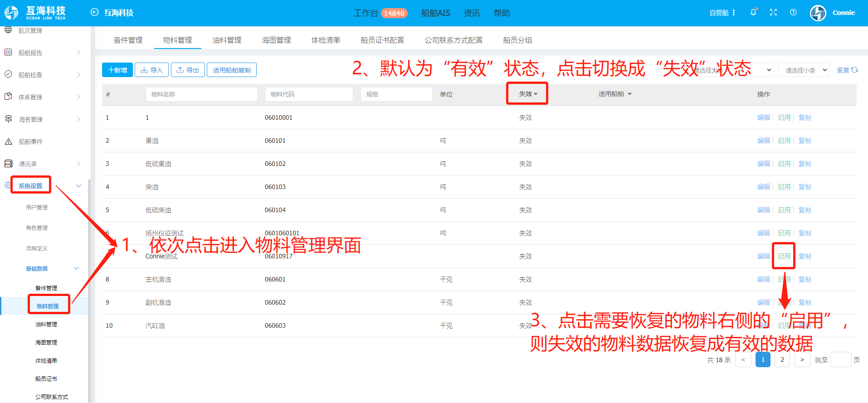Screen dimensions: 868x403
Task: Click 编辑 for the 重油 row
Action: [x=764, y=141]
